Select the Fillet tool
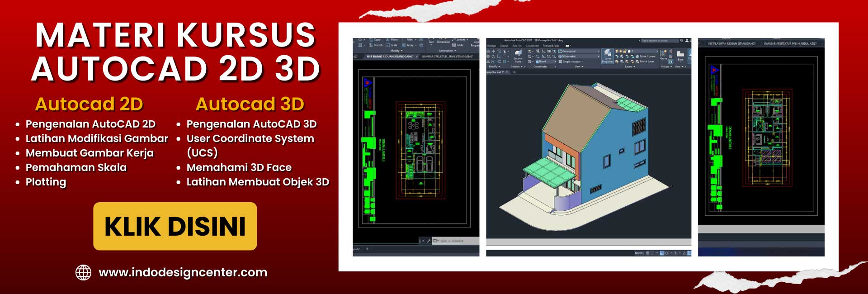Screen dimensions: 868x294 tap(408, 40)
